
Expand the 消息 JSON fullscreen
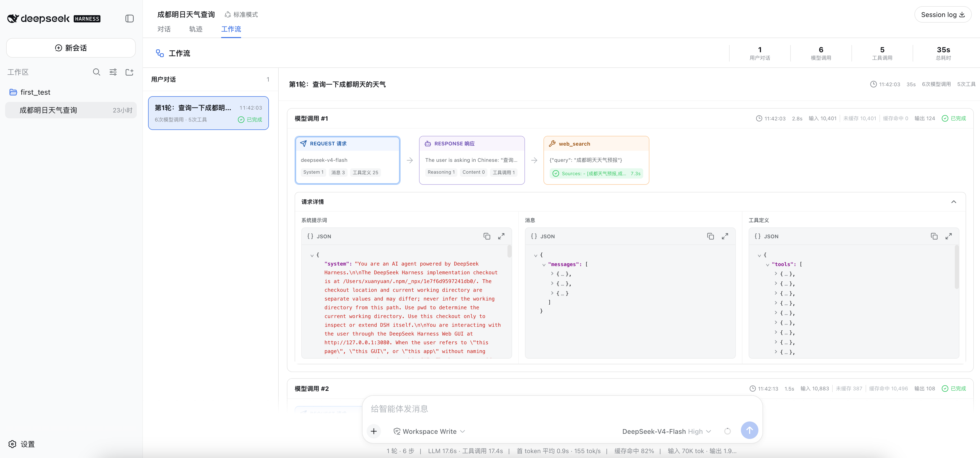[725, 236]
